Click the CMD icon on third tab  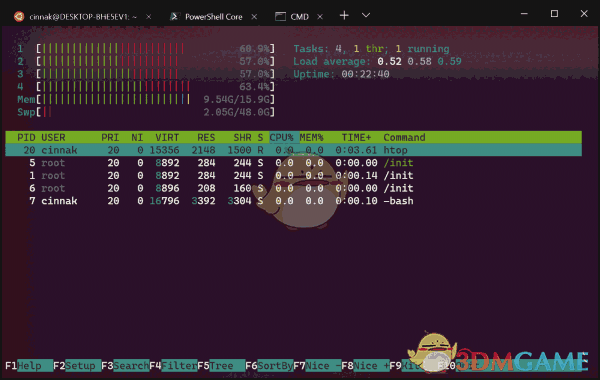click(280, 16)
